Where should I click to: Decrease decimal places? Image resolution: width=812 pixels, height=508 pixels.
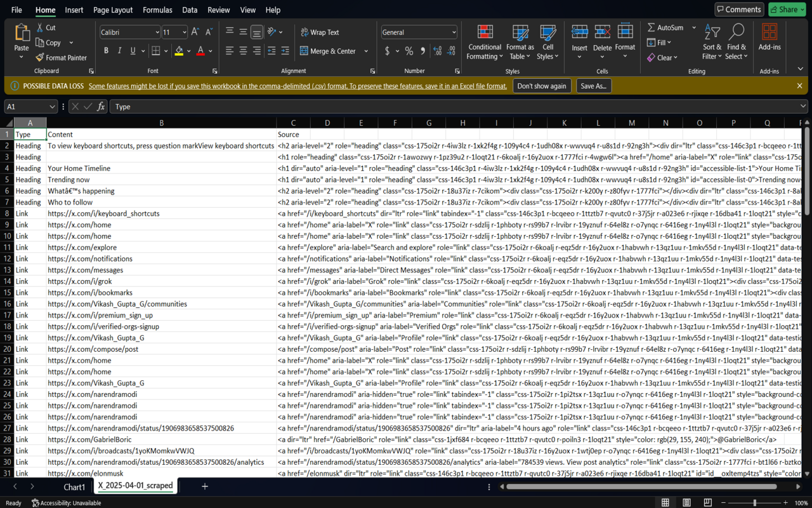[x=451, y=51]
